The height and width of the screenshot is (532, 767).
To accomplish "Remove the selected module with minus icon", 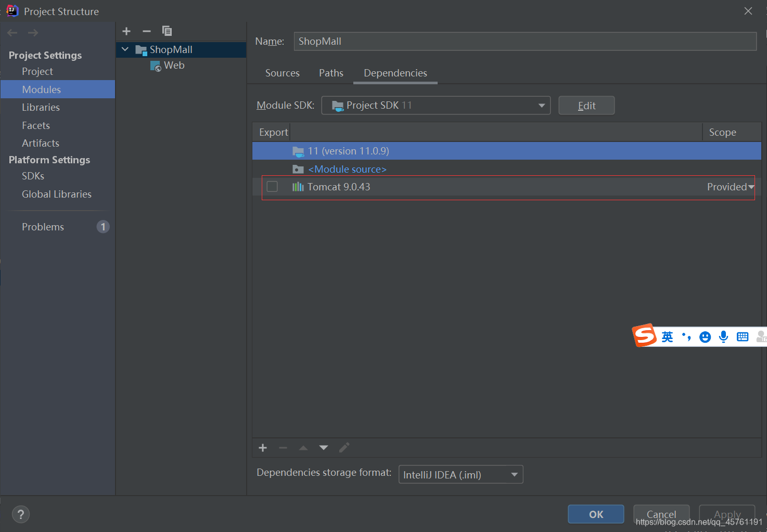I will click(x=147, y=31).
